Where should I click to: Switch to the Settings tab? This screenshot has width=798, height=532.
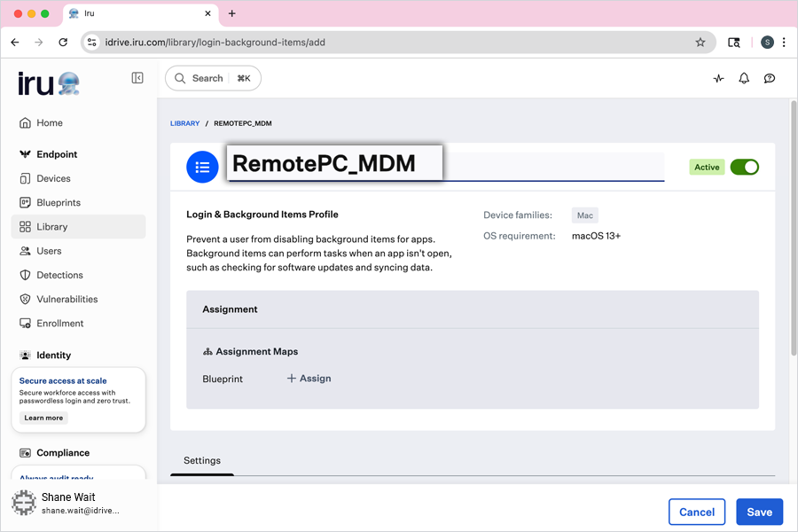[x=202, y=460]
